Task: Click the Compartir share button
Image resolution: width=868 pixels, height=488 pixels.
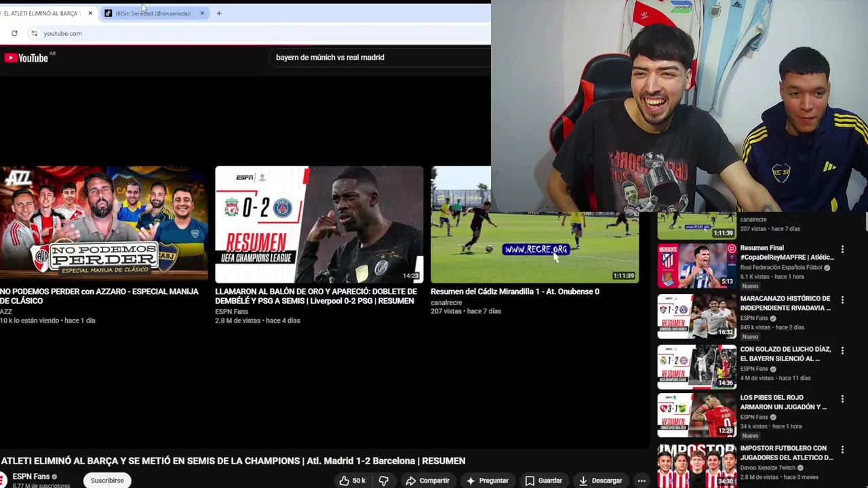Action: (427, 481)
